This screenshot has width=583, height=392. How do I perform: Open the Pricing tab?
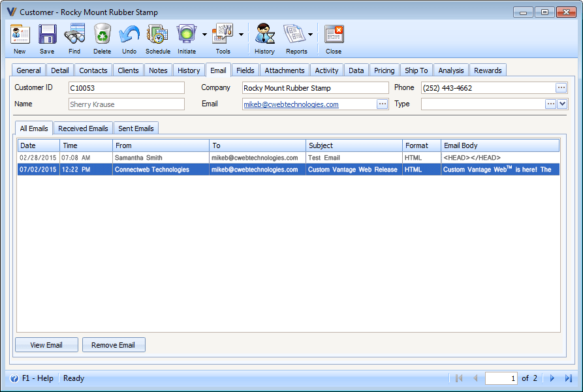384,70
